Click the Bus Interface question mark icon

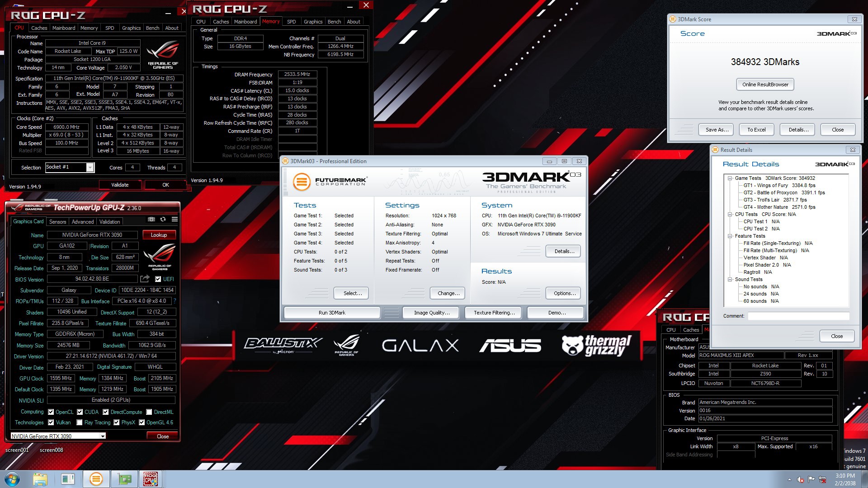[x=175, y=301]
